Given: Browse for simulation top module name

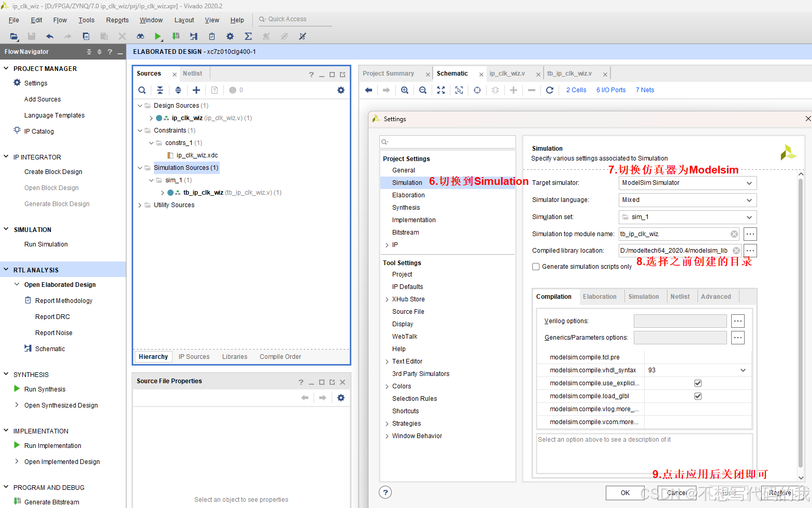Looking at the screenshot, I should (750, 234).
